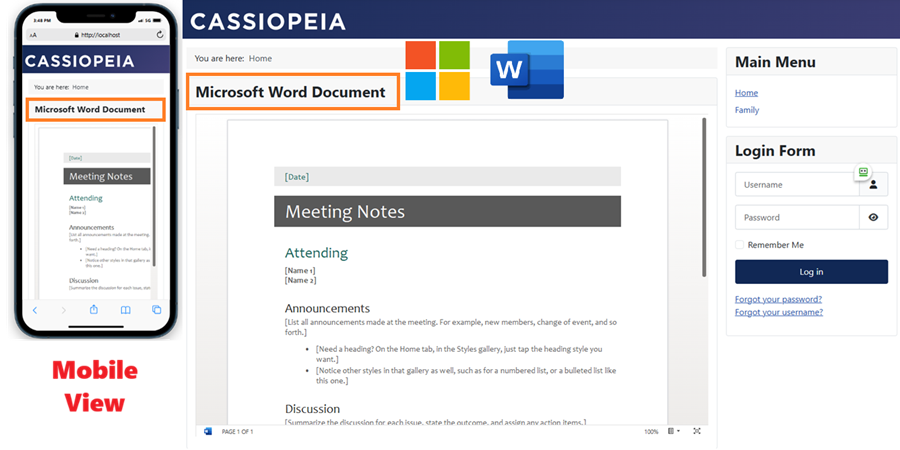Tap the mobile Safari back arrow
900x450 pixels.
[x=34, y=310]
